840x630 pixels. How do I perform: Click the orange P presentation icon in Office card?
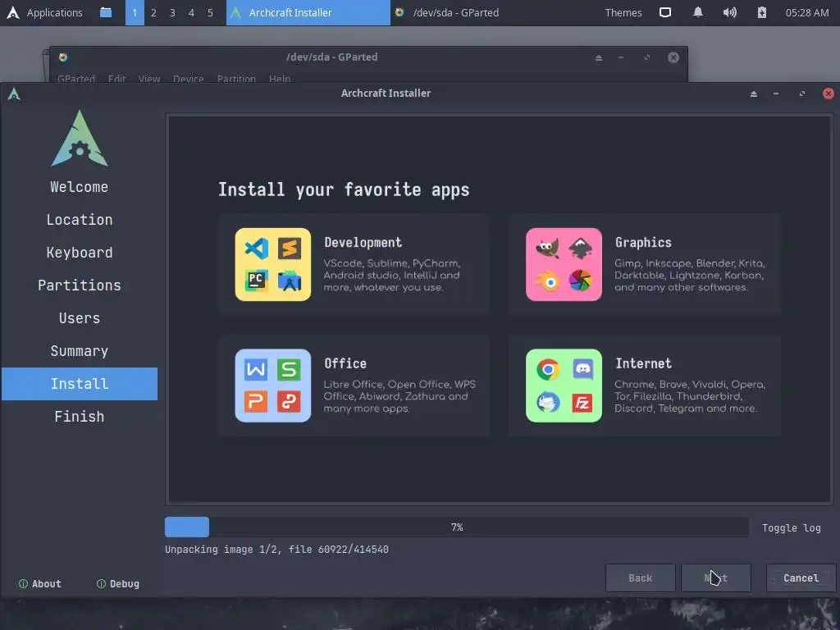click(x=256, y=402)
